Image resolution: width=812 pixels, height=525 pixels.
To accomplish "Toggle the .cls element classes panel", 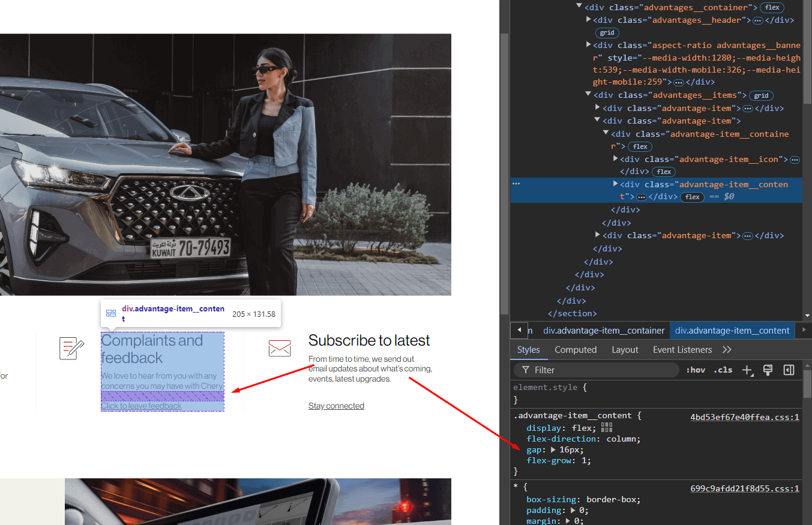I will tap(723, 370).
